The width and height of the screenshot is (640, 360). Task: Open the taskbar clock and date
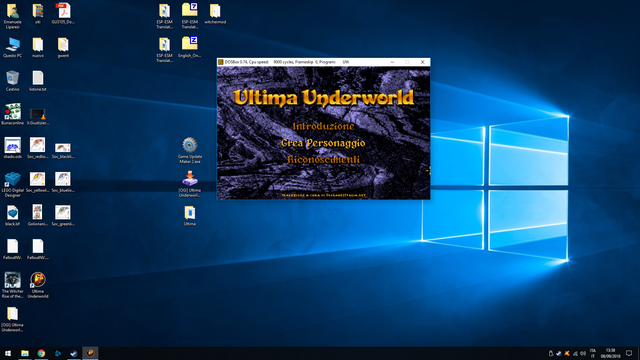[x=610, y=353]
